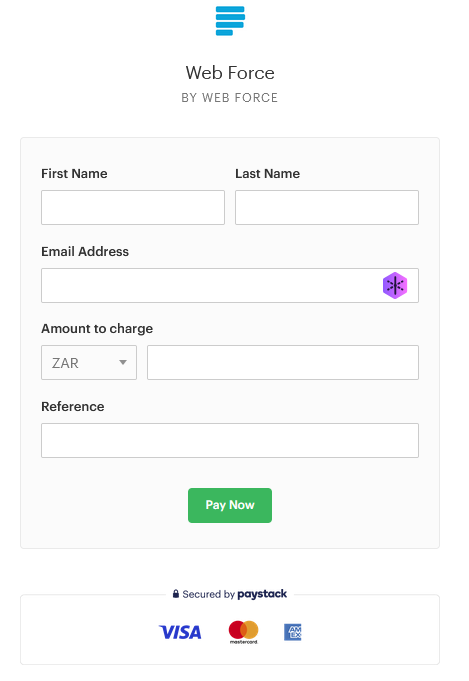Click into the Reference input box
Image resolution: width=469 pixels, height=681 pixels.
[230, 440]
